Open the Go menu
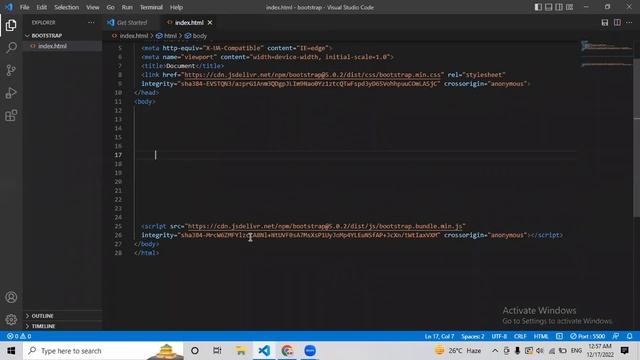Viewport: 640px width, 360px height. pyautogui.click(x=111, y=7)
